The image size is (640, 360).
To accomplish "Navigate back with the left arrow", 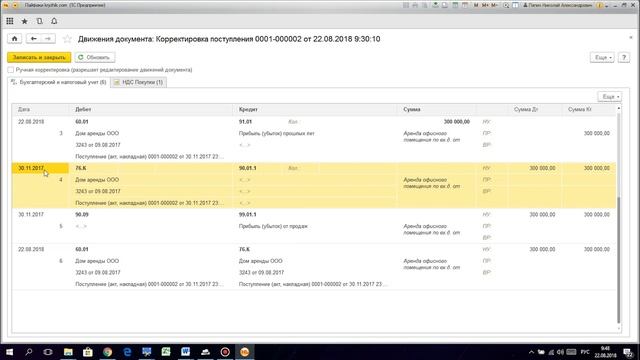I will 33,39.
